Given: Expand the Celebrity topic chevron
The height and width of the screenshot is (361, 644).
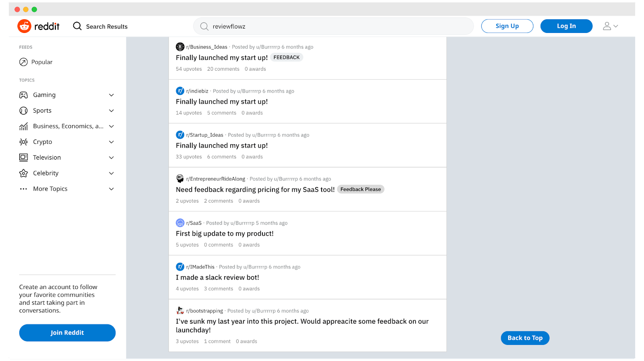Looking at the screenshot, I should 111,173.
